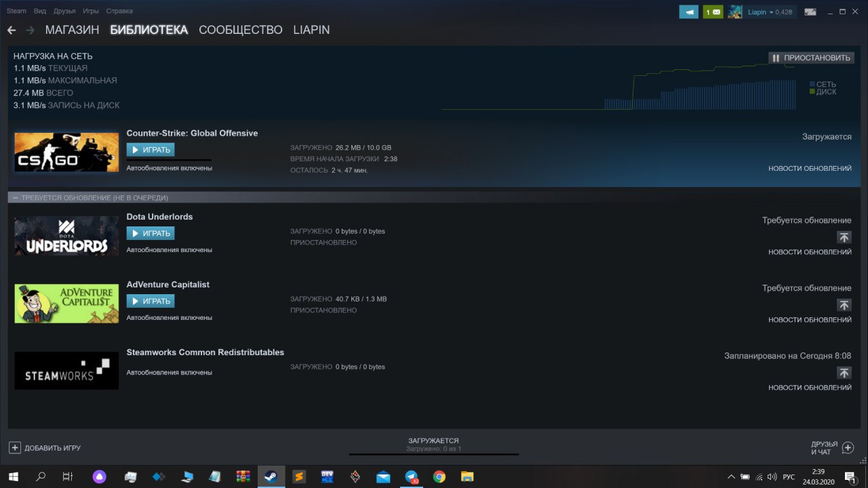Click the Liapin profile avatar
Viewport: 868px width, 488px height.
[x=735, y=12]
